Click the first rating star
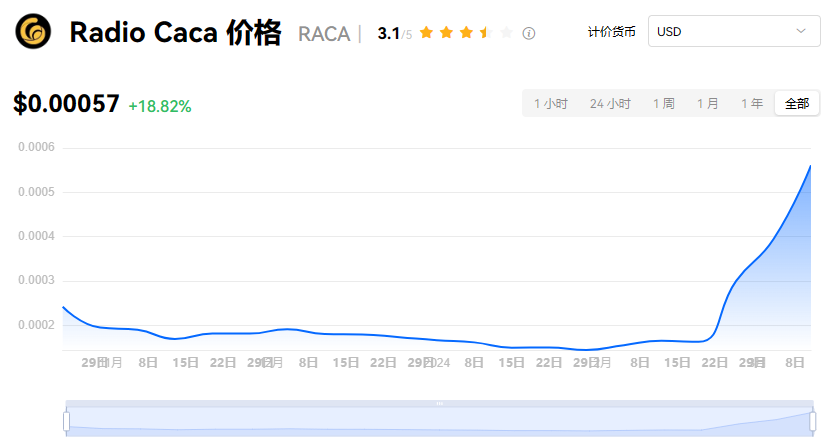Image resolution: width=827 pixels, height=444 pixels. click(426, 33)
